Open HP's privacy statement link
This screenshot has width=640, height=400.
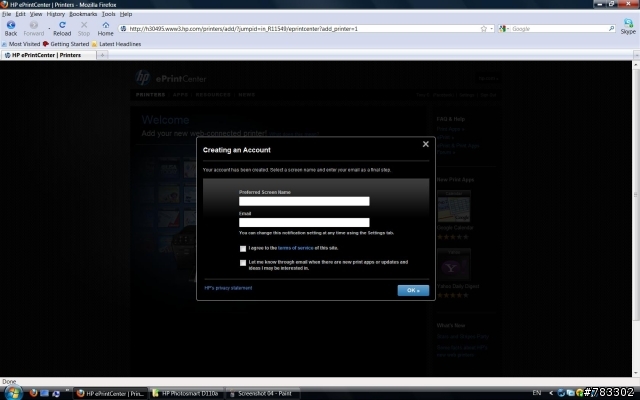(228, 288)
